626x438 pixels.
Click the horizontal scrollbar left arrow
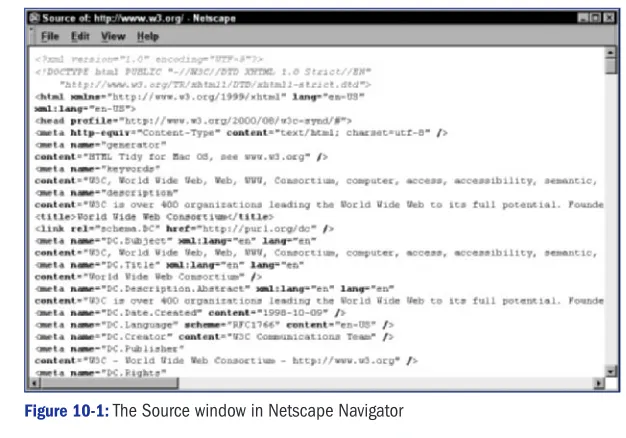[35, 383]
